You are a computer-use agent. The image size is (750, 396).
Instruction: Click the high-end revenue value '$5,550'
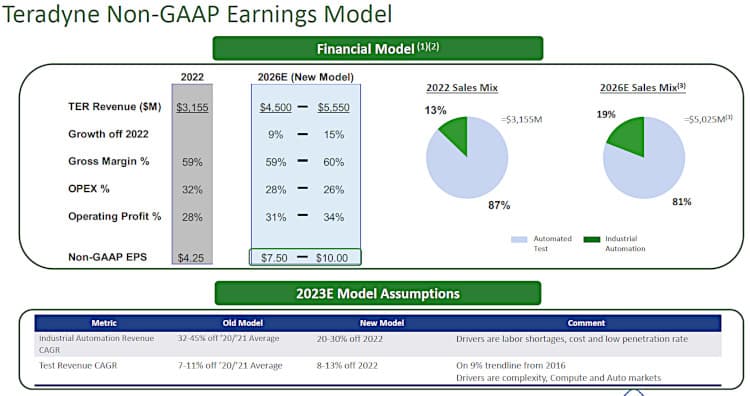(334, 107)
